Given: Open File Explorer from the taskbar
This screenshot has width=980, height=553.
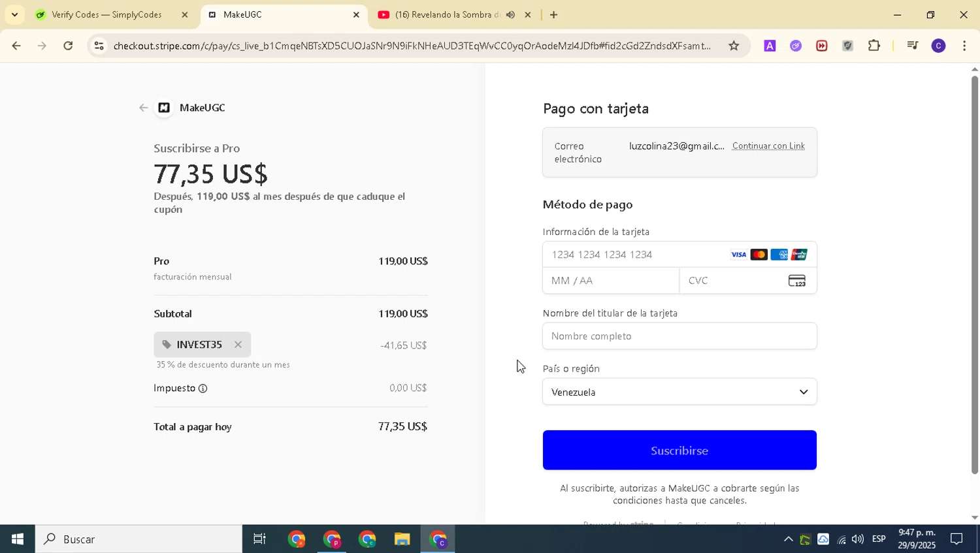Looking at the screenshot, I should pyautogui.click(x=402, y=539).
